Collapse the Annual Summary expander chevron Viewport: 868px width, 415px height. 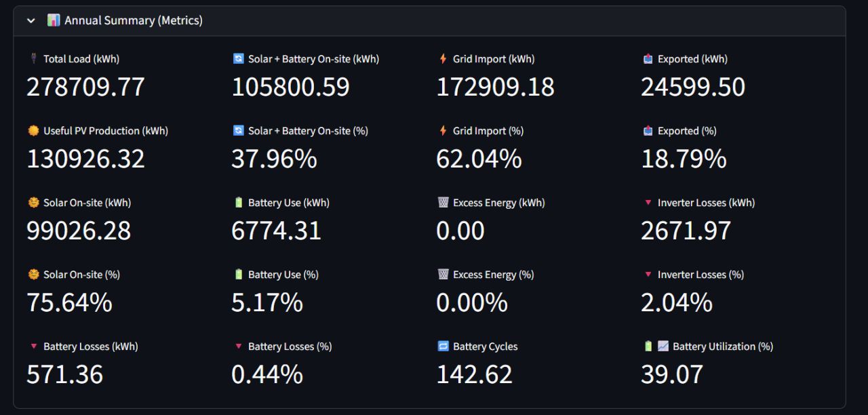[31, 21]
